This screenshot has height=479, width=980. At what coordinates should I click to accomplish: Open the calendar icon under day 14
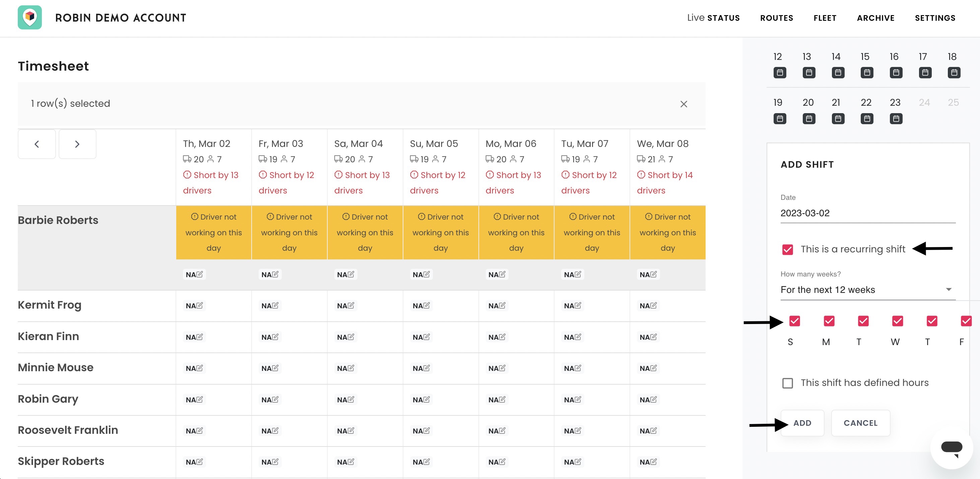point(838,72)
